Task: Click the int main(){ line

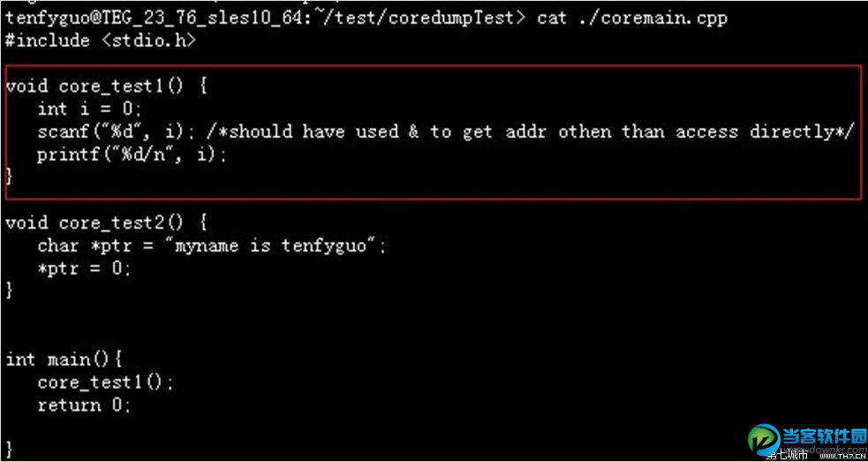Action: (x=64, y=360)
